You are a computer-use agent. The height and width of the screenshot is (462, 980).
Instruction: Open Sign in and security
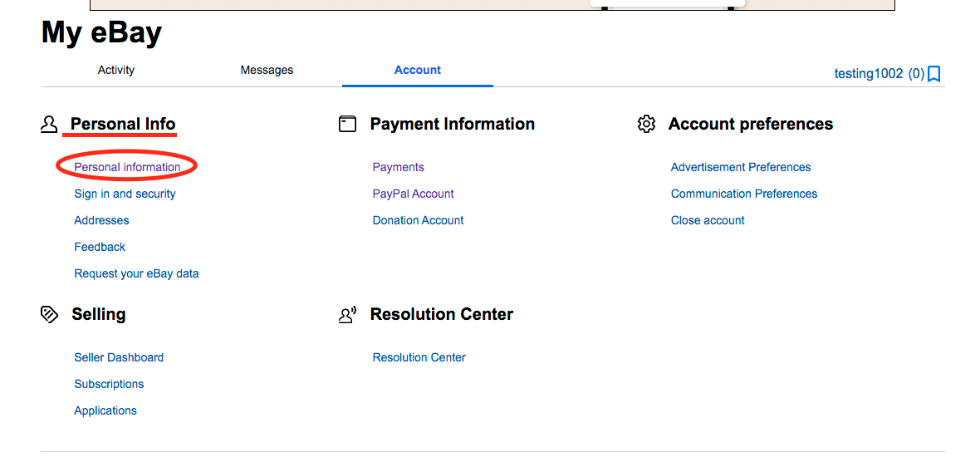coord(125,194)
